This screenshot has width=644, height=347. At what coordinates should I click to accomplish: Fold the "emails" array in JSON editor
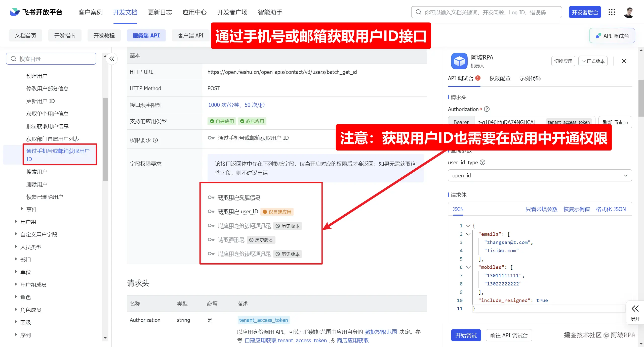[x=468, y=234]
